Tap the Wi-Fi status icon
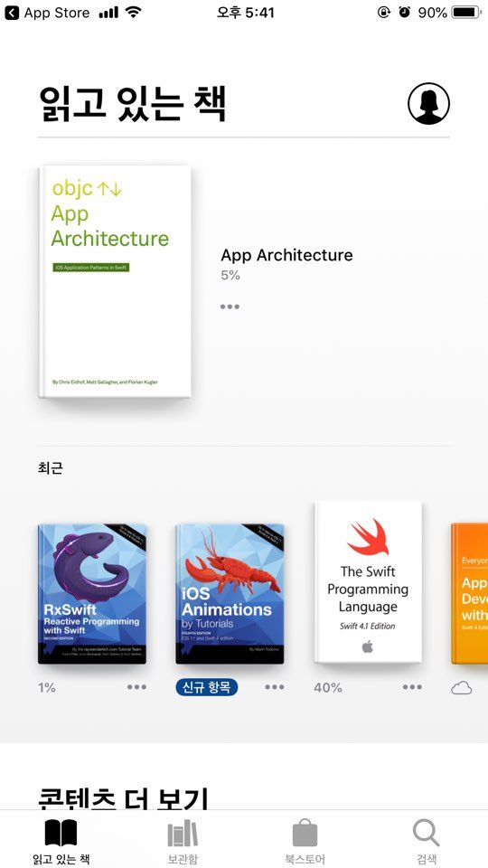Viewport: 488px width, 868px height. point(133,12)
